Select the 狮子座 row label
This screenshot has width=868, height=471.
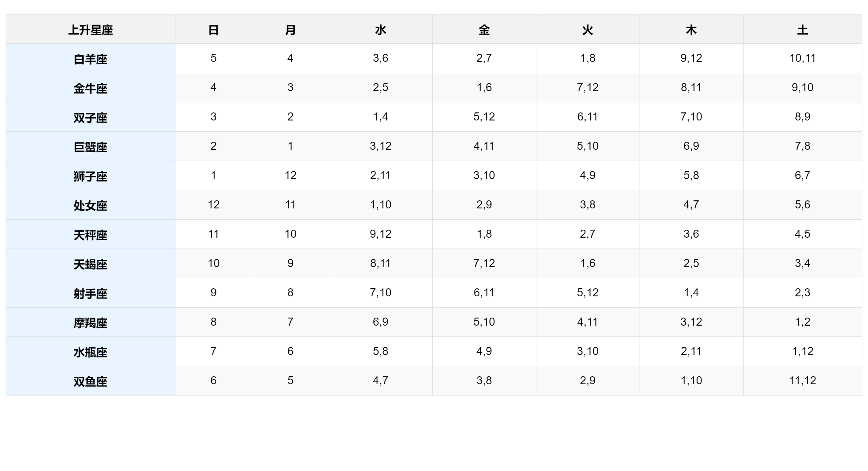coord(90,176)
